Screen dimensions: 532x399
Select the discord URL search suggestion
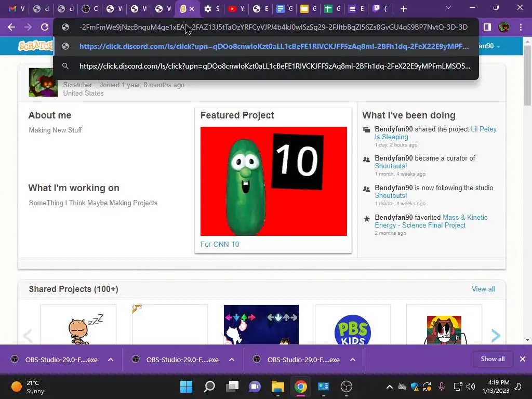point(266,66)
